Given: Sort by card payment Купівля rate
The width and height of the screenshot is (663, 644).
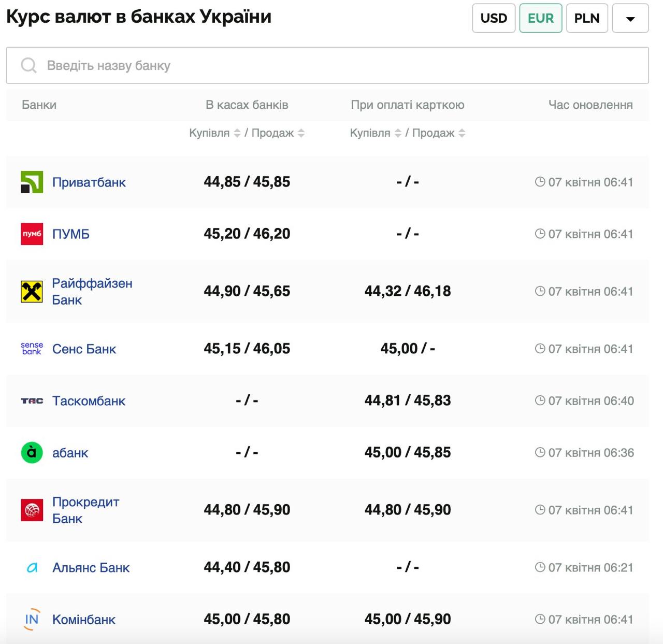Looking at the screenshot, I should tap(398, 133).
